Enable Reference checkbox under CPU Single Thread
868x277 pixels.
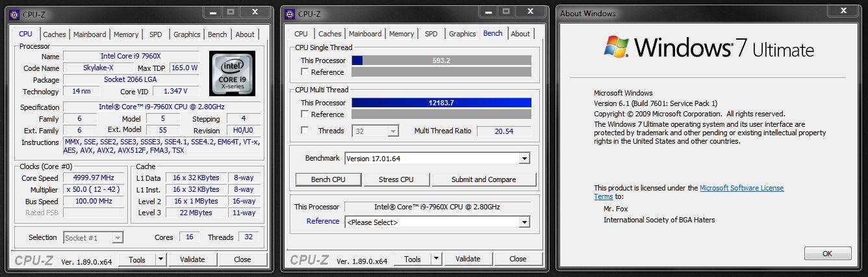tap(305, 72)
